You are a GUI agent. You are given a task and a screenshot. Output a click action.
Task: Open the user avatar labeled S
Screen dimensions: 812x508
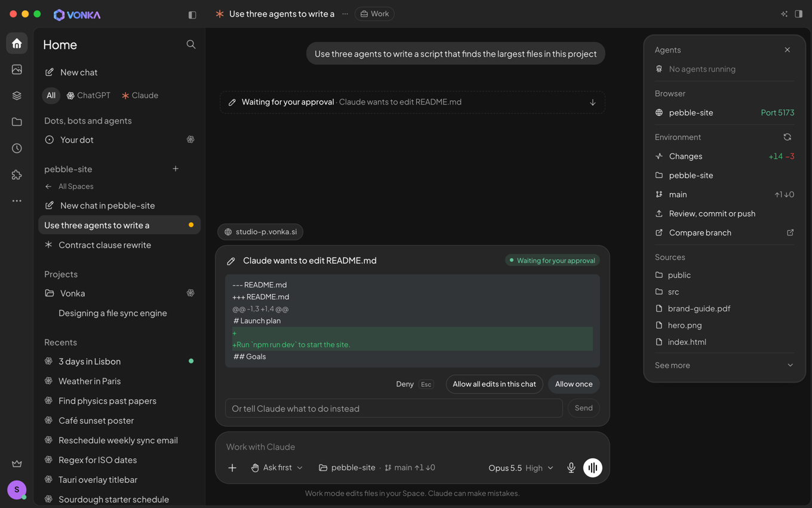pyautogui.click(x=17, y=489)
